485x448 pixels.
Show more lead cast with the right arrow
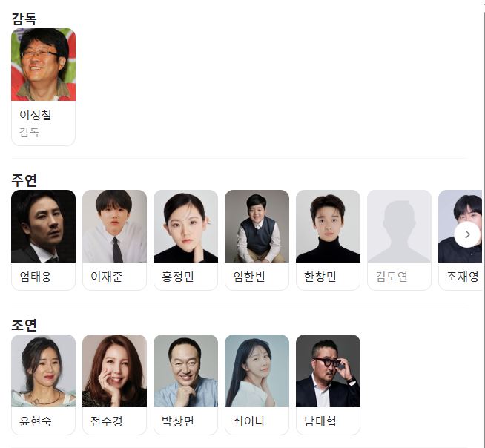pyautogui.click(x=467, y=234)
